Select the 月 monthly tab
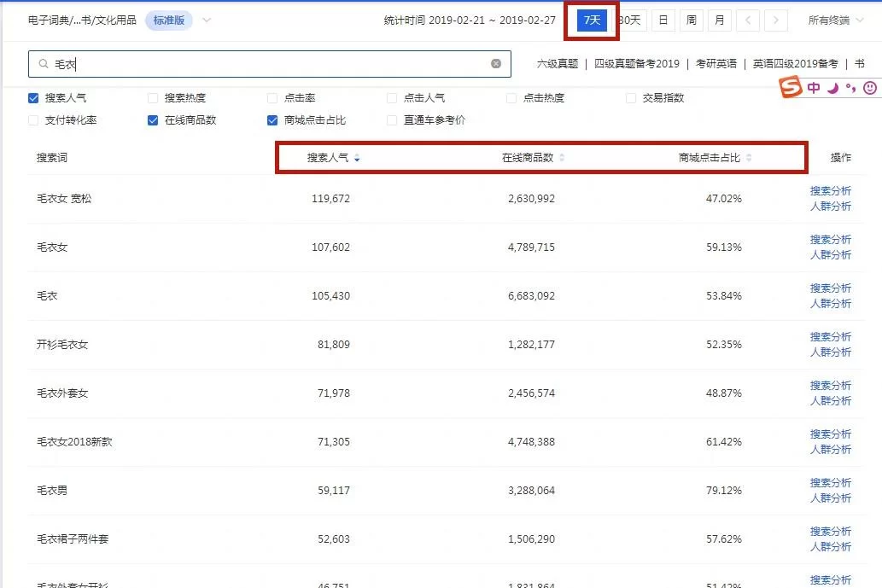882x588 pixels. pos(719,20)
